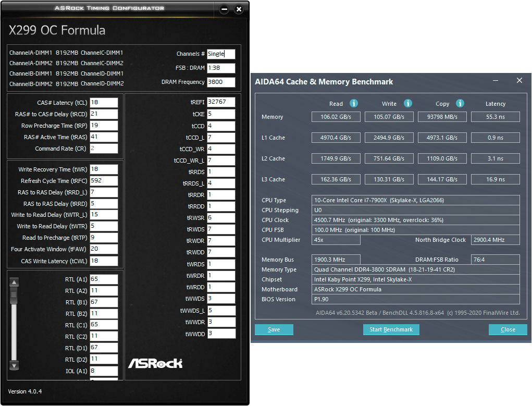
Task: Click the DRAM:FSB Ratio 76:4 field
Action: (x=496, y=260)
